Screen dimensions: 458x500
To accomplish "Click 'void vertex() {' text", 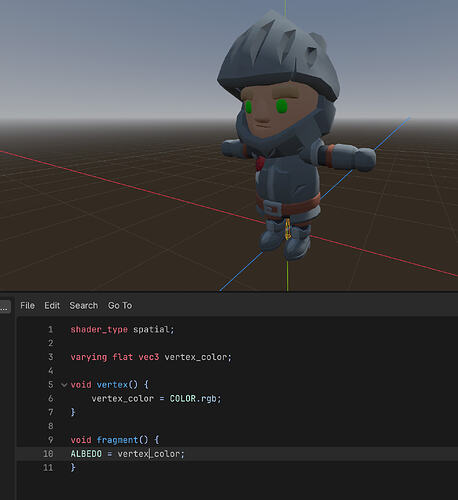I will point(109,385).
